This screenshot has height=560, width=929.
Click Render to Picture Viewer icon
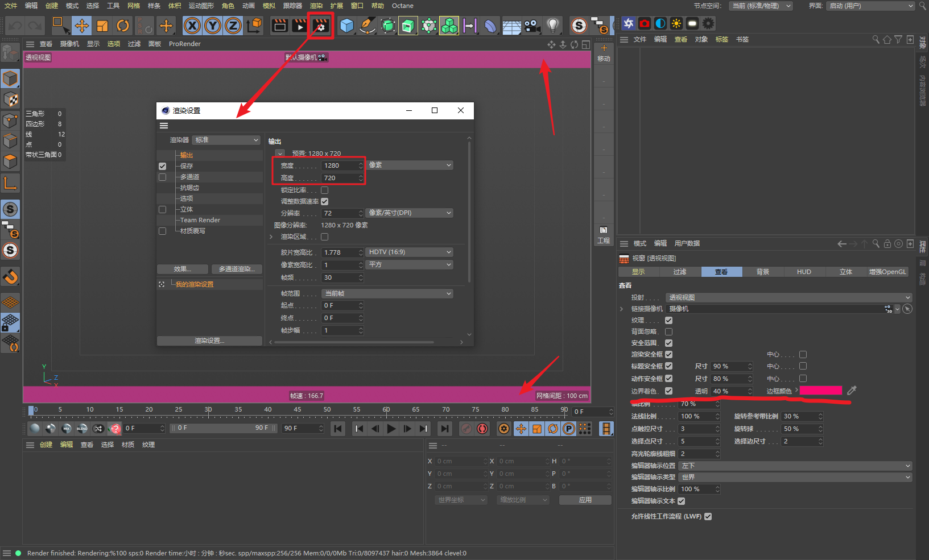[300, 26]
